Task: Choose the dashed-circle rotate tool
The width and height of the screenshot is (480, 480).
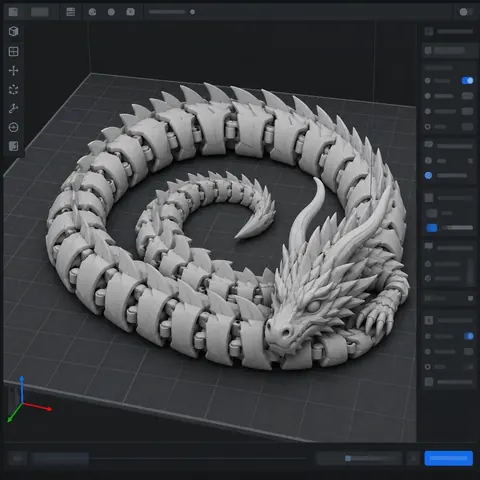Action: coord(13,89)
